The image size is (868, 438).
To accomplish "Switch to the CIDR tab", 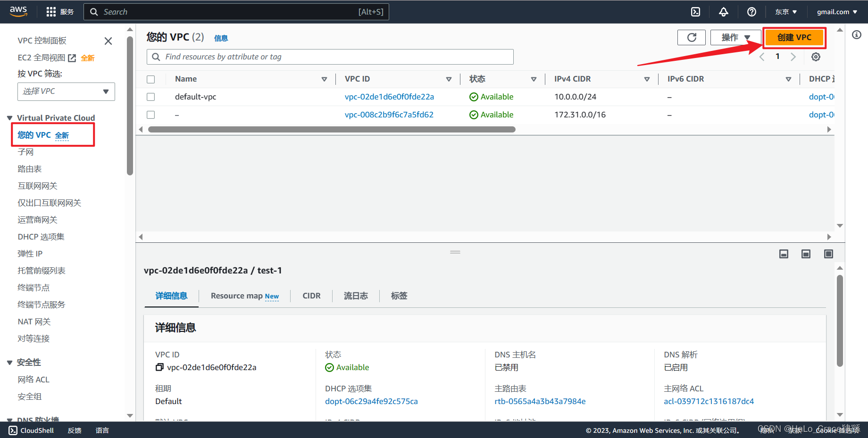I will pos(311,296).
